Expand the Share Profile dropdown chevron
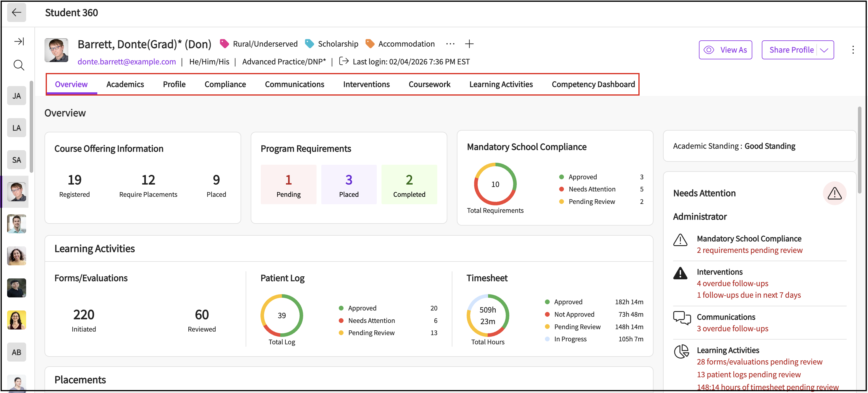This screenshot has width=868, height=393. [824, 50]
